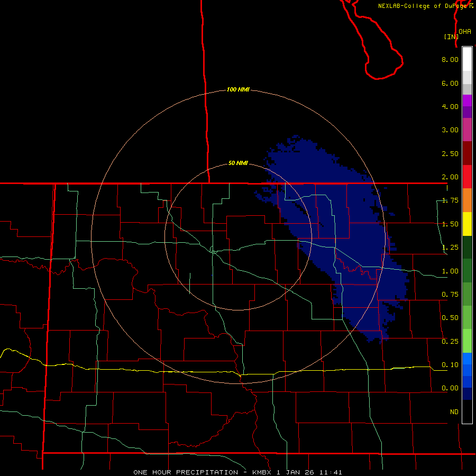This screenshot has width=476, height=476.
Task: Click the "50 NMI" range ring label
Action: 238,163
